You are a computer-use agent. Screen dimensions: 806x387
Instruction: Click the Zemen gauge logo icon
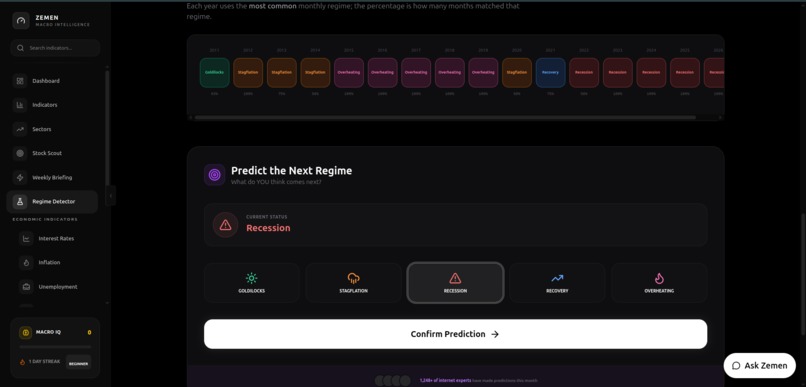click(x=21, y=21)
